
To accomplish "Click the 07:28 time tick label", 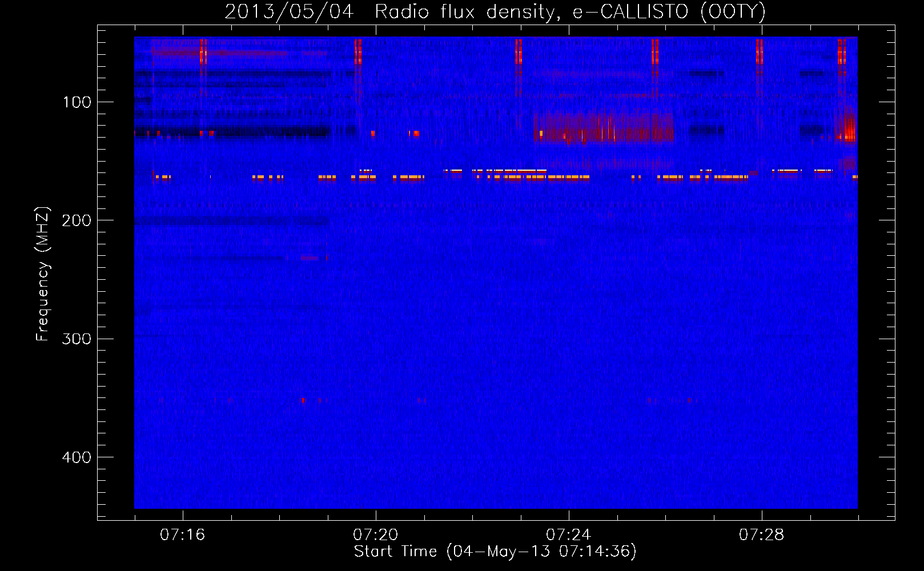I will tap(762, 535).
